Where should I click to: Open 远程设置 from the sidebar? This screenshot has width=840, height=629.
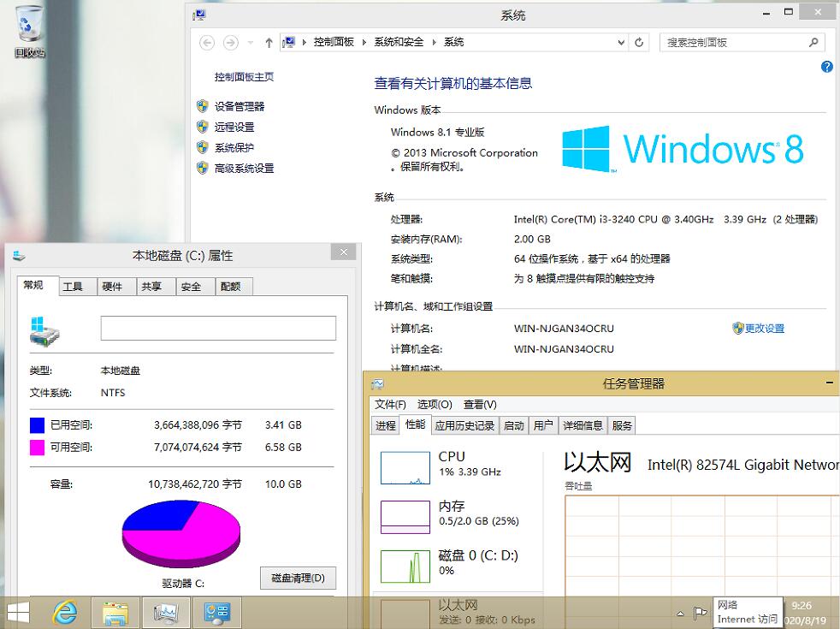(x=234, y=127)
